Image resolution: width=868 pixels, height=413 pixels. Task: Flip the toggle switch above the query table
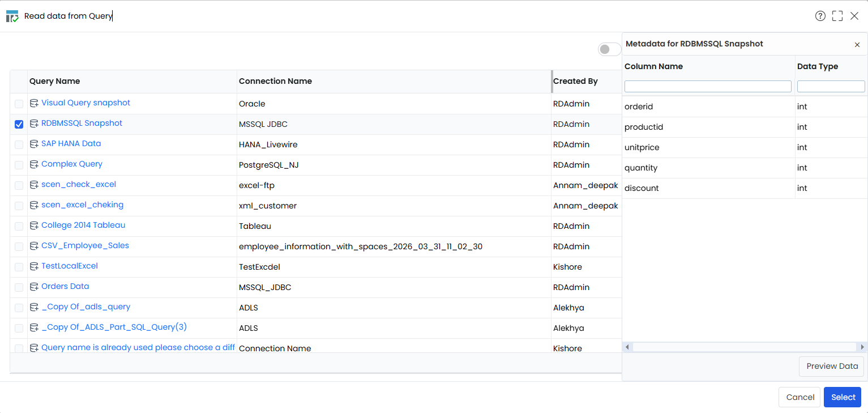pos(610,49)
